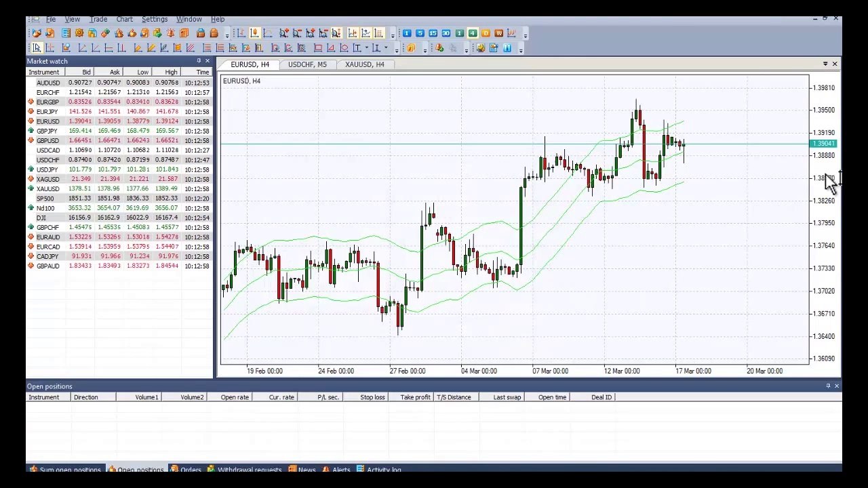Switch to USDCHF, M5 chart tab
The height and width of the screenshot is (488, 868).
pyautogui.click(x=307, y=64)
